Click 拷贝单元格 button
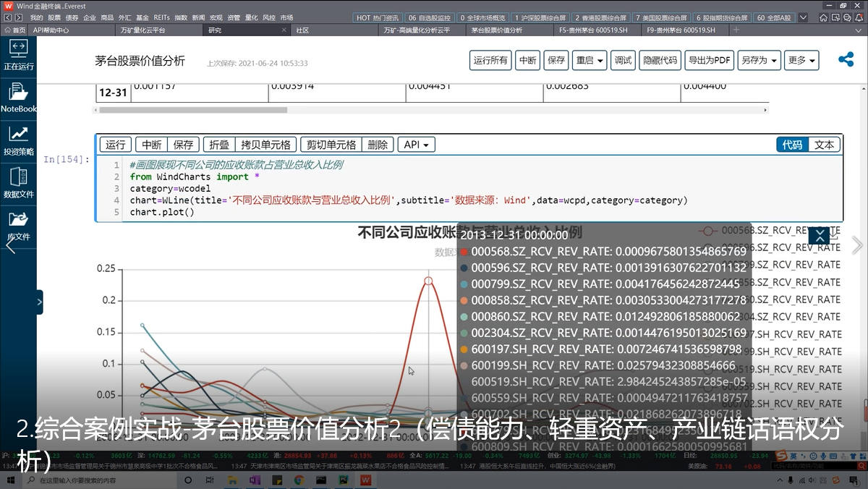 265,145
